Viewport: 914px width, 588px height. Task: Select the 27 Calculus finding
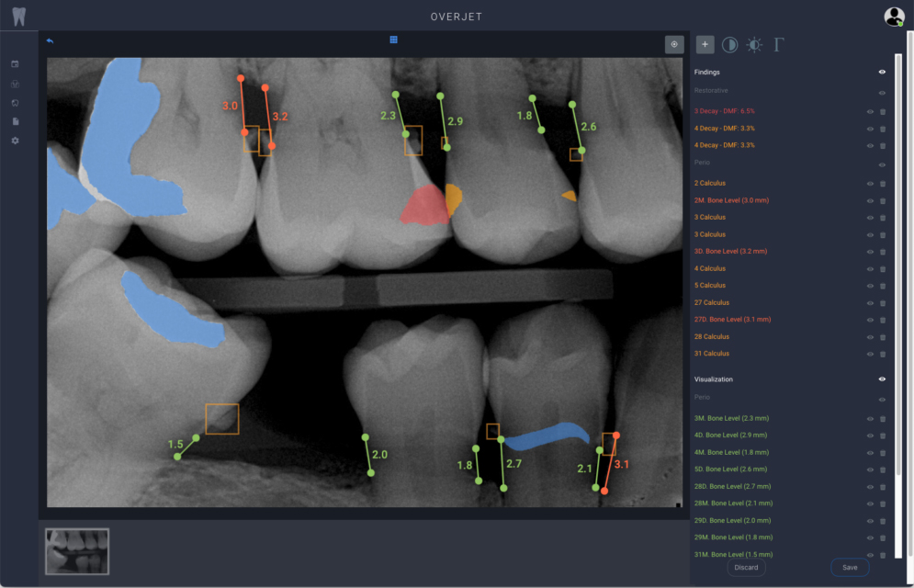pos(712,302)
